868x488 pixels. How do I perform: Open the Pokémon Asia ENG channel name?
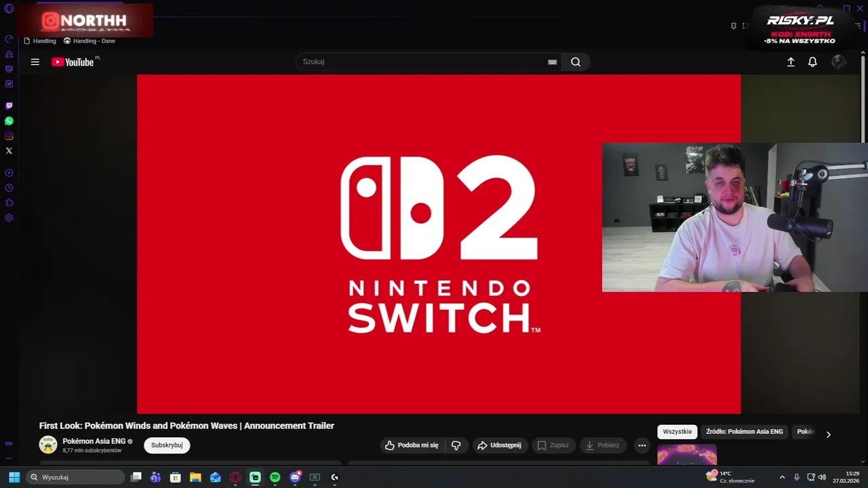(94, 441)
